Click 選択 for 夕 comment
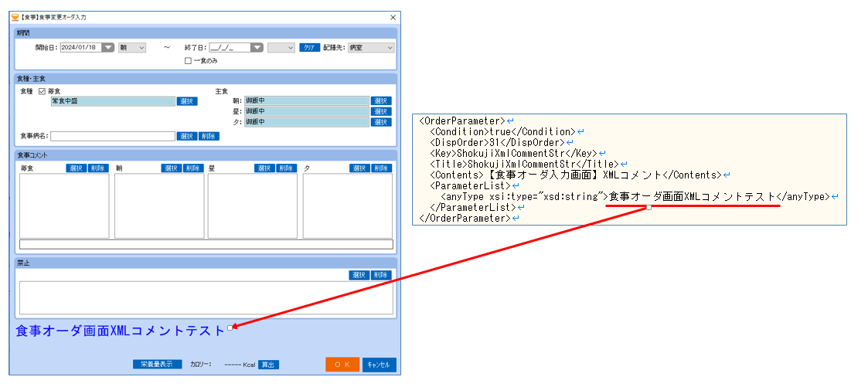The width and height of the screenshot is (868, 387). (x=360, y=168)
